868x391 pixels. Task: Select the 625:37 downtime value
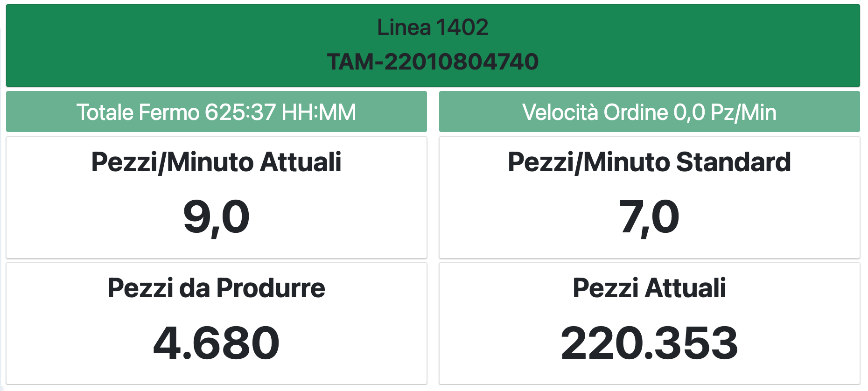240,112
